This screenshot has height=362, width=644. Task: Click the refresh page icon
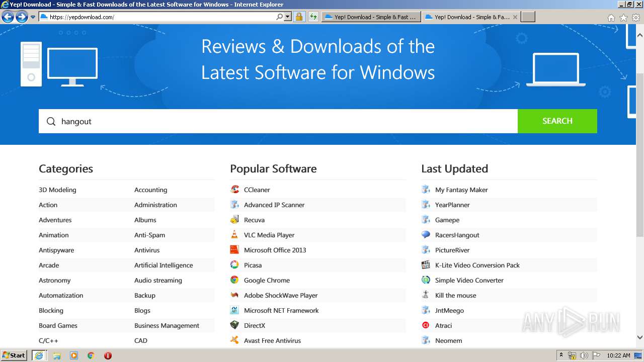313,17
